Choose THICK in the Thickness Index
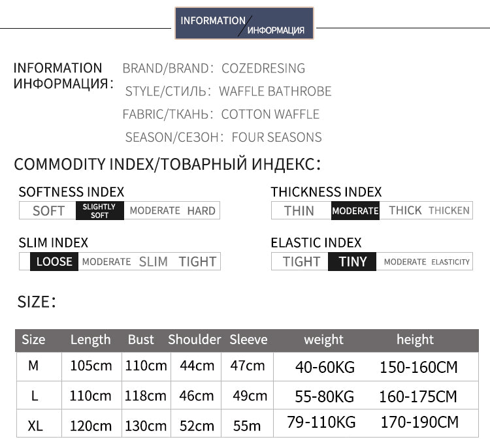The width and height of the screenshot is (490, 448). pyautogui.click(x=405, y=210)
